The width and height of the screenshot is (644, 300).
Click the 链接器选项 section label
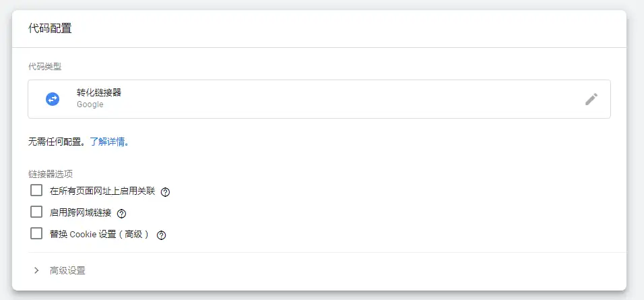click(x=51, y=174)
